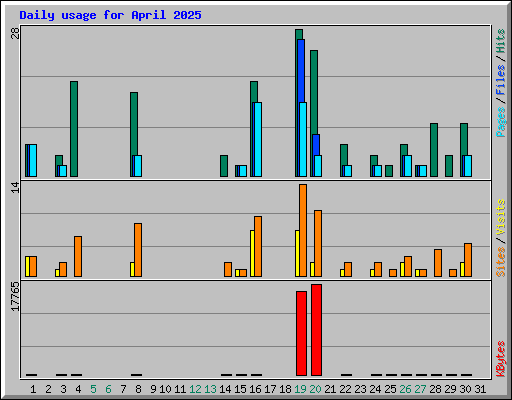
Task: Click the orange "Sites" legend word
Action: pyautogui.click(x=500, y=262)
